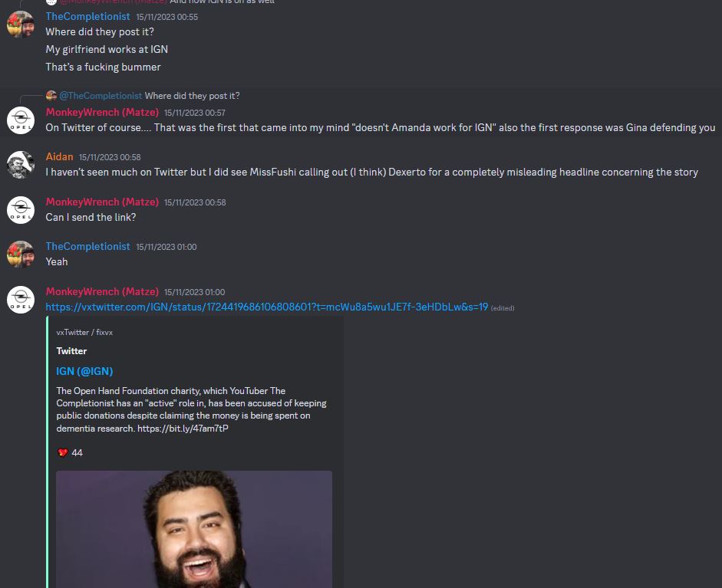Jump to replied message 'Where did they post it?'
Image resolution: width=722 pixels, height=588 pixels.
(x=192, y=96)
